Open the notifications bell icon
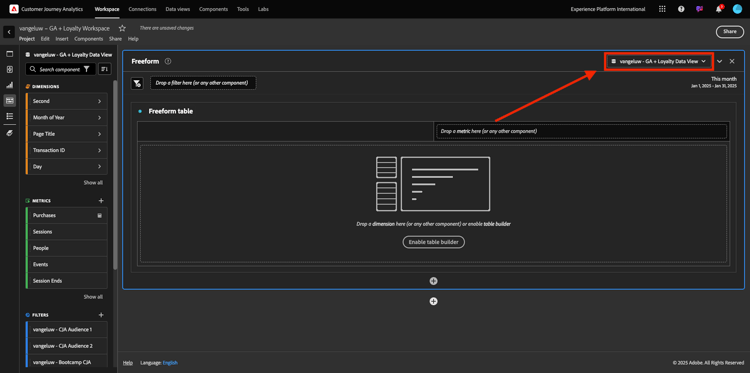 tap(718, 9)
